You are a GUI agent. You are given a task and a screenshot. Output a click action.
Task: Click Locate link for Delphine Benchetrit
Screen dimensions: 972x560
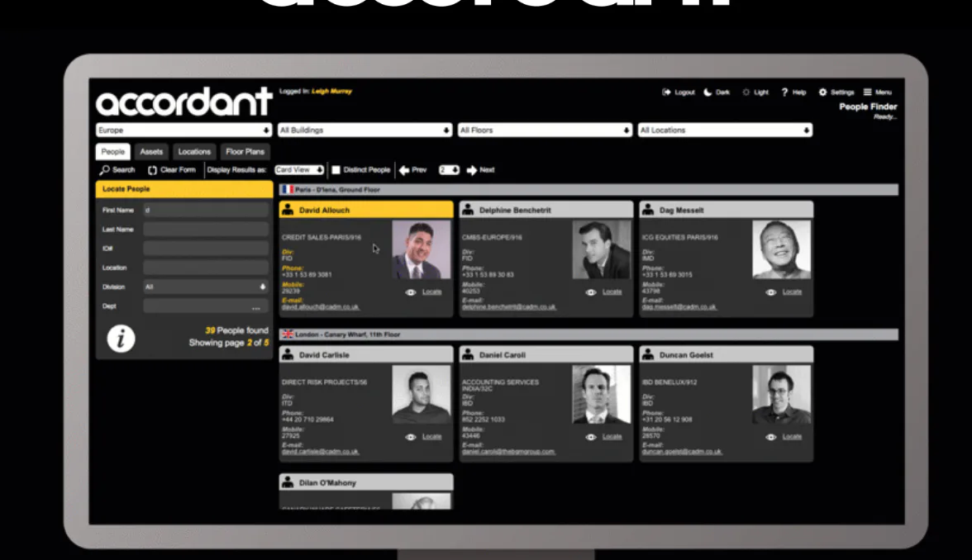612,292
